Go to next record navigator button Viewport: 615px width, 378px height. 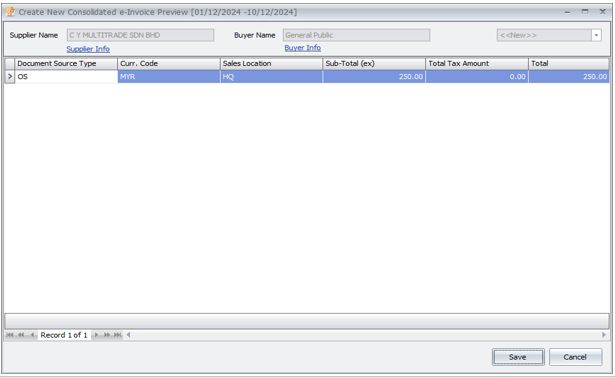(x=96, y=335)
